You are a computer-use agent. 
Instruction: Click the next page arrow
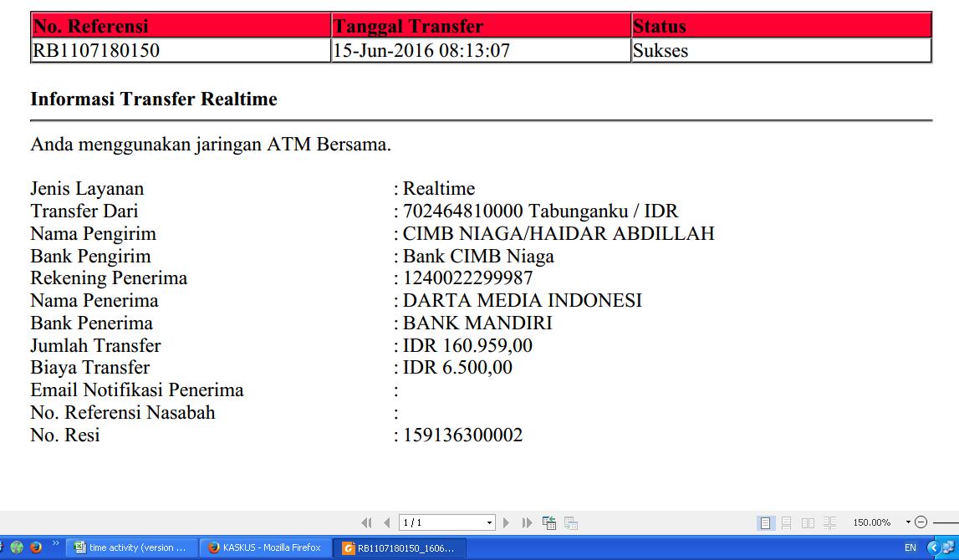click(507, 522)
